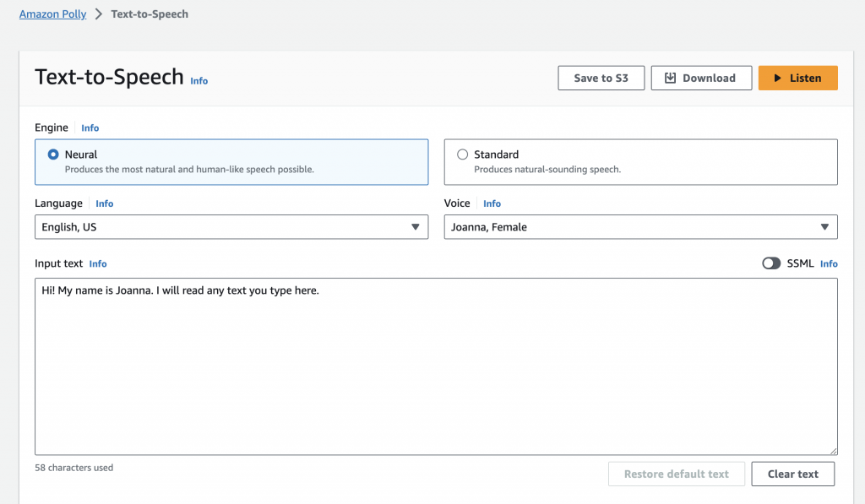Open the Voice dropdown
This screenshot has width=865, height=504.
(x=640, y=227)
